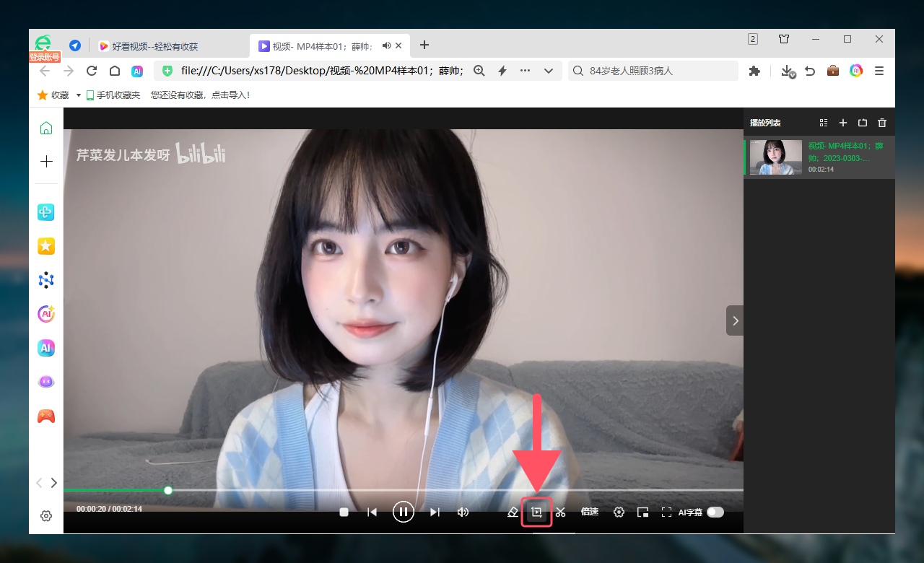
Task: Go to the previous sidebar page
Action: click(39, 483)
